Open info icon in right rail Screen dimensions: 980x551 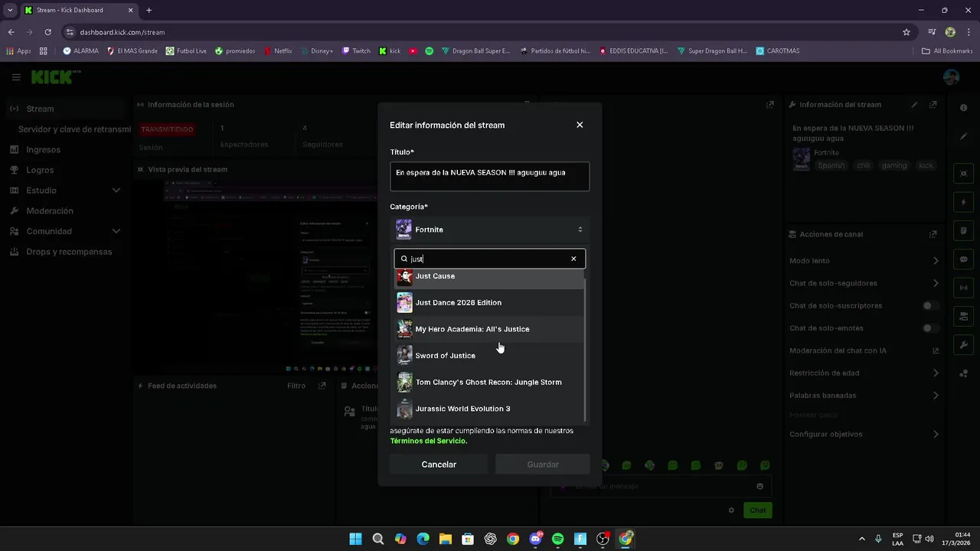964,108
